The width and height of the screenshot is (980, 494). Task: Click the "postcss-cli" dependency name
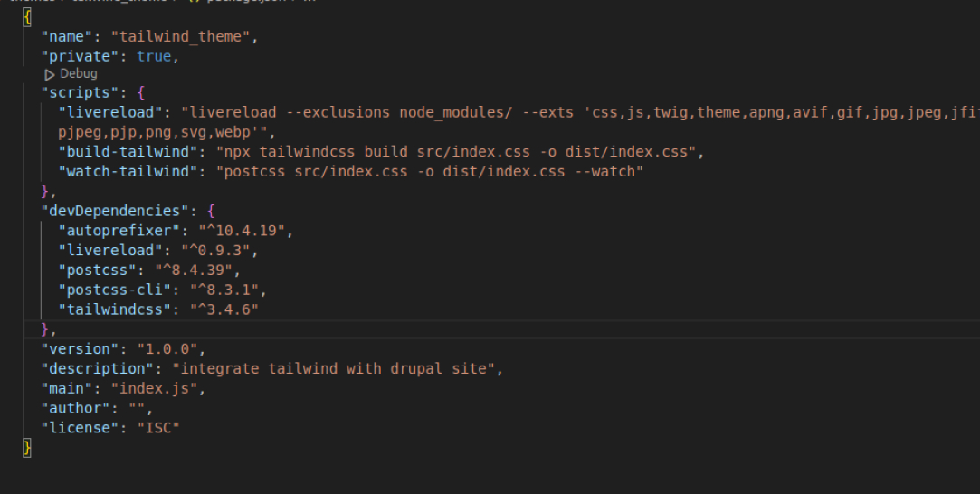tap(114, 290)
